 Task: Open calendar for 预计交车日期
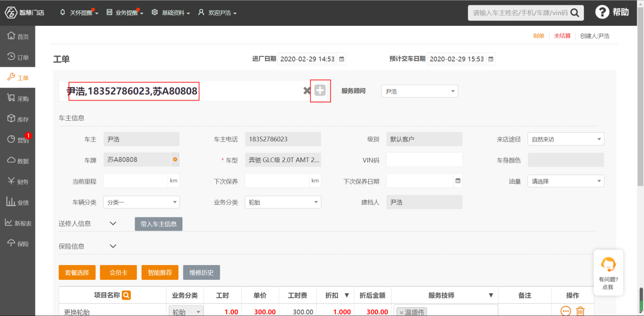pyautogui.click(x=491, y=59)
